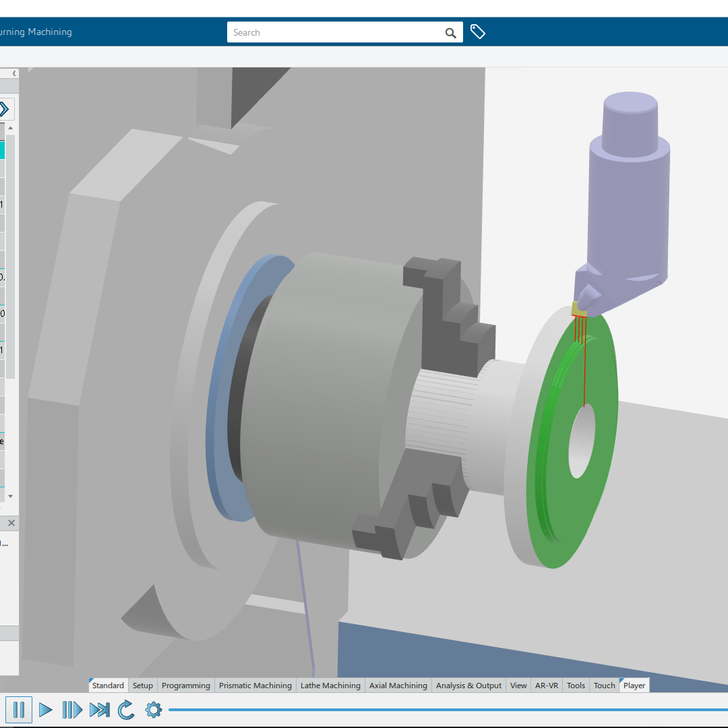Click the step-forward playback icon
Screen dimensions: 728x728
pyautogui.click(x=71, y=710)
